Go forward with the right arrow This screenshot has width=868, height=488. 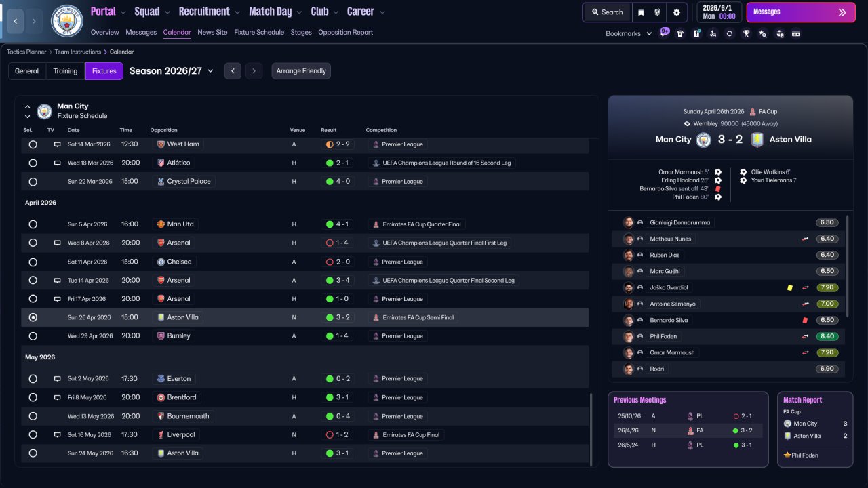pos(34,21)
